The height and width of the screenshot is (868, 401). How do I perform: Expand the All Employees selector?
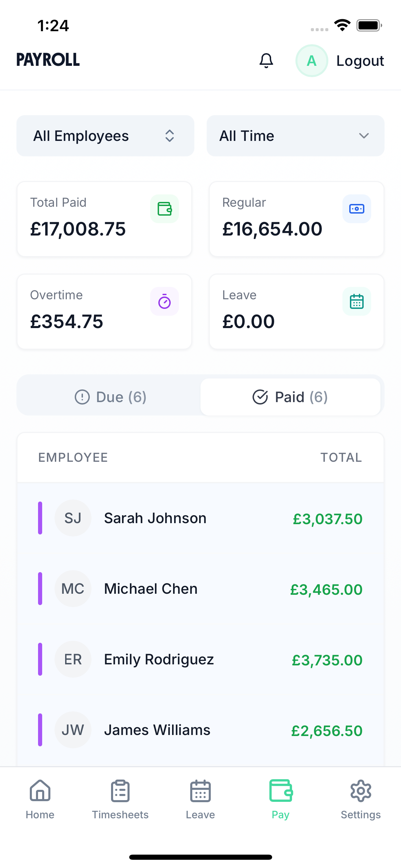[x=105, y=136]
